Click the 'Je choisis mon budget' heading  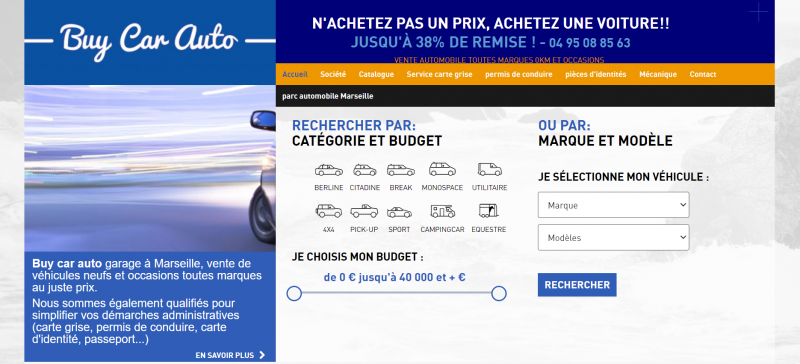tap(358, 257)
